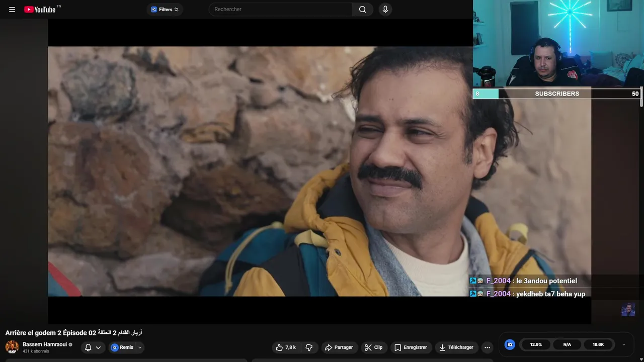This screenshot has width=644, height=362.
Task: Start voice search with the microphone icon
Action: (385, 9)
